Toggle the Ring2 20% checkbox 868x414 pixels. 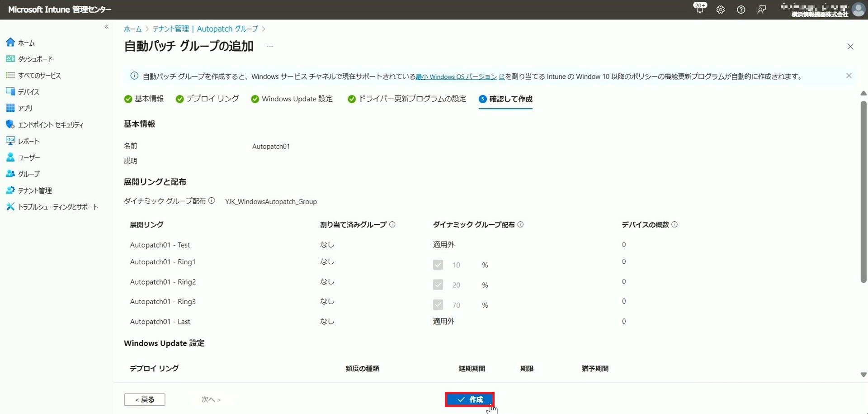click(x=438, y=285)
